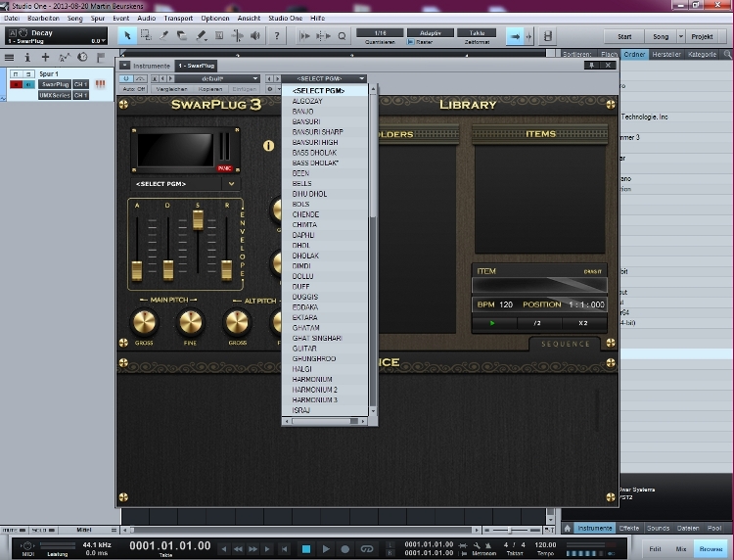734x560 pixels.
Task: Select the Range selection tool
Action: [146, 35]
